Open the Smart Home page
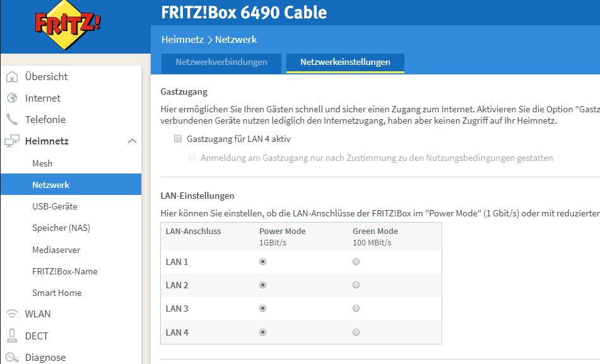 (57, 293)
